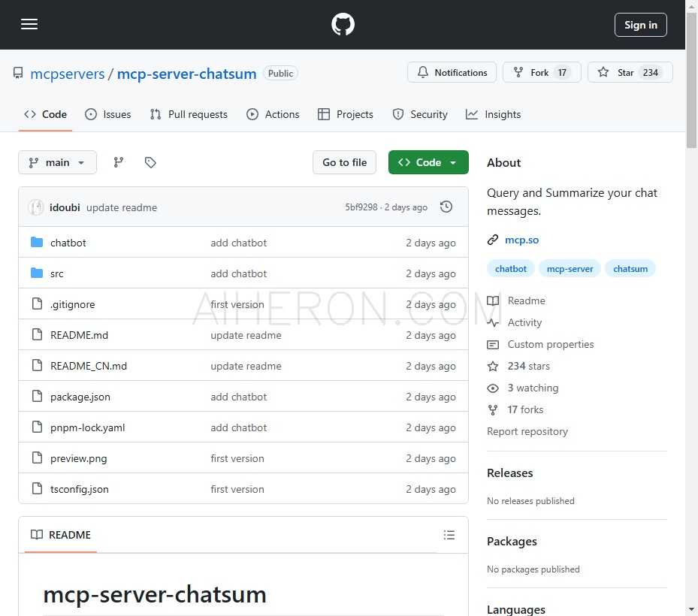The height and width of the screenshot is (616, 698).
Task: Click the page vertical scrollbar thumb
Action: pos(691,81)
